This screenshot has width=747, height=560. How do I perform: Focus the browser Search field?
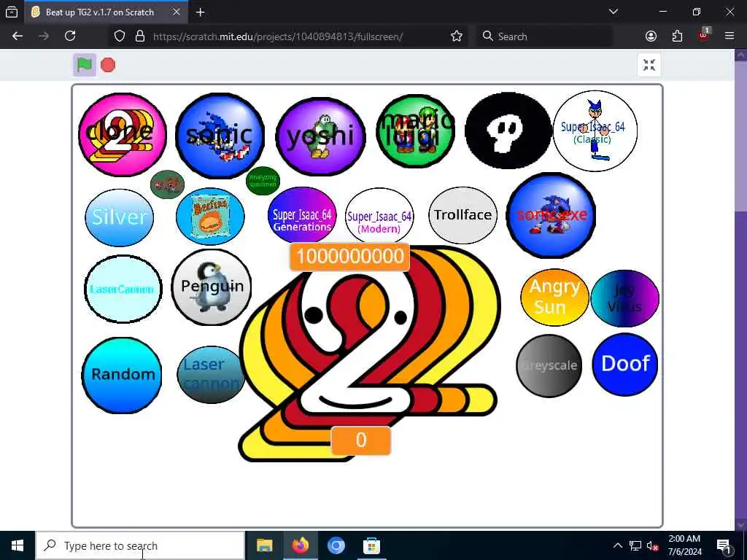(x=544, y=36)
